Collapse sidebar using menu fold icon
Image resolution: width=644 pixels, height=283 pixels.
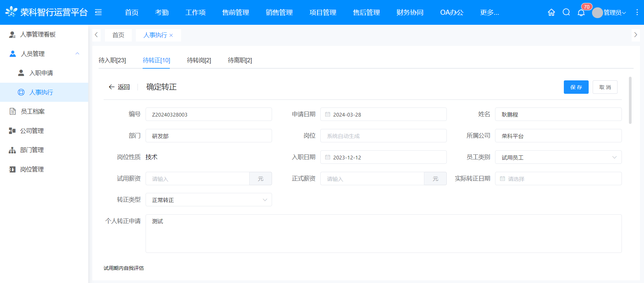click(98, 12)
